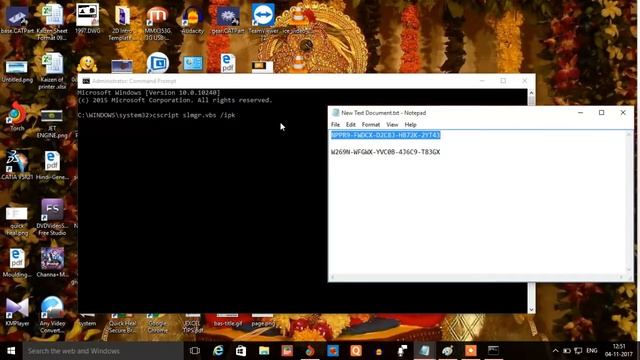Click the Search the web and Windows box
This screenshot has width=640, height=360.
pyautogui.click(x=103, y=351)
